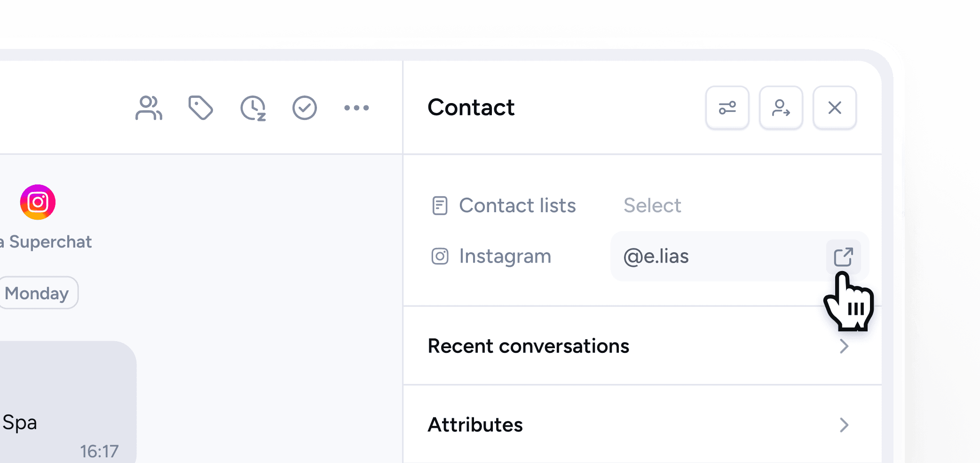
Task: Click the Recent conversations section title
Action: [528, 346]
